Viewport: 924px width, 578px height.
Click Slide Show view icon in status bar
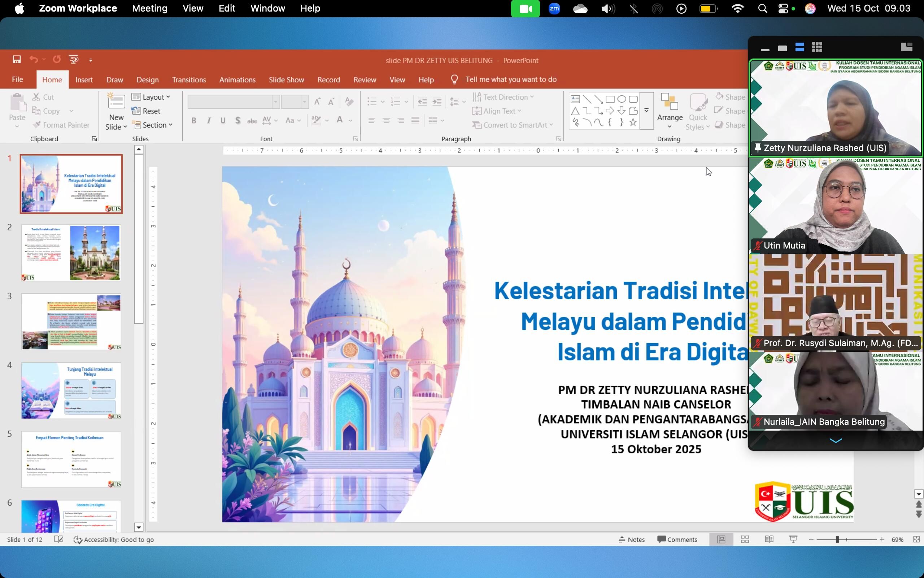[793, 539]
